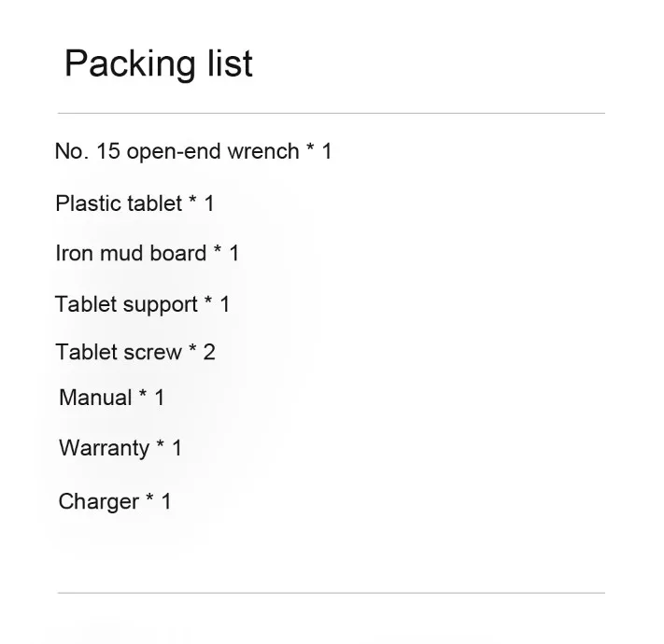
Task: Click the "Charger * 1" entry
Action: 115,501
